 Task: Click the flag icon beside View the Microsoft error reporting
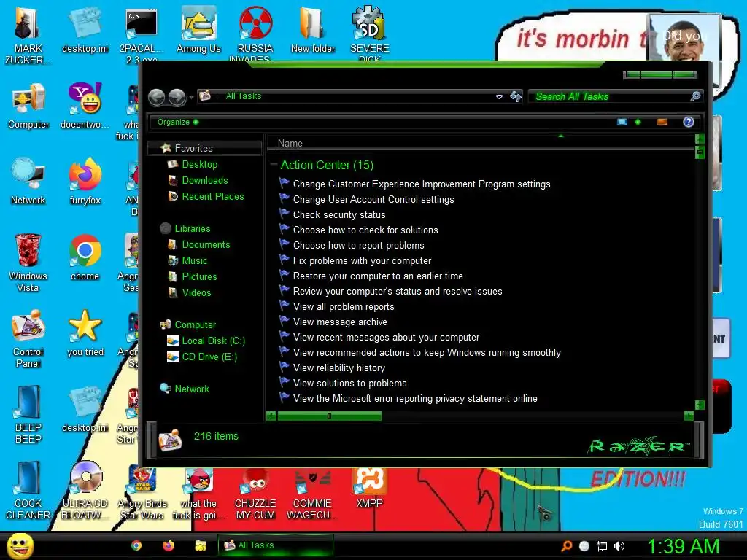[x=285, y=397]
